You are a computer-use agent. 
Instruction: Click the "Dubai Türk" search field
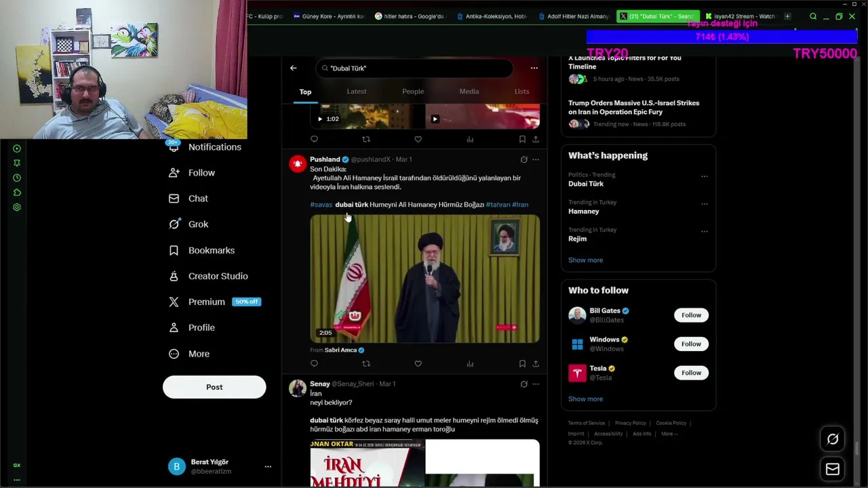tap(414, 68)
